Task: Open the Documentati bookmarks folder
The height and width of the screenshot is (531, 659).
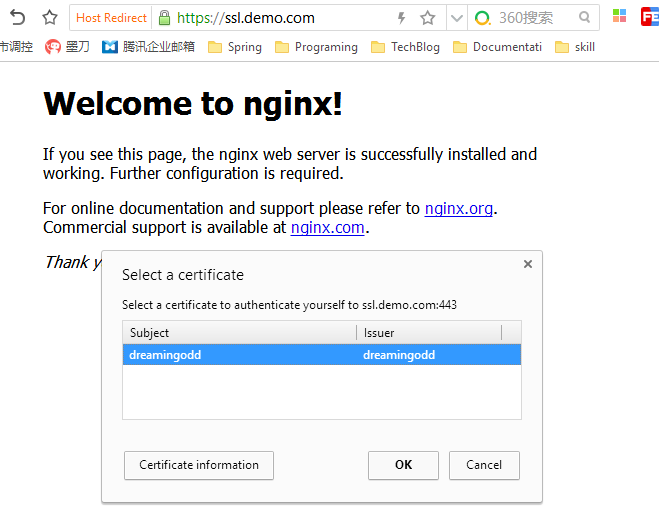Action: [497, 47]
